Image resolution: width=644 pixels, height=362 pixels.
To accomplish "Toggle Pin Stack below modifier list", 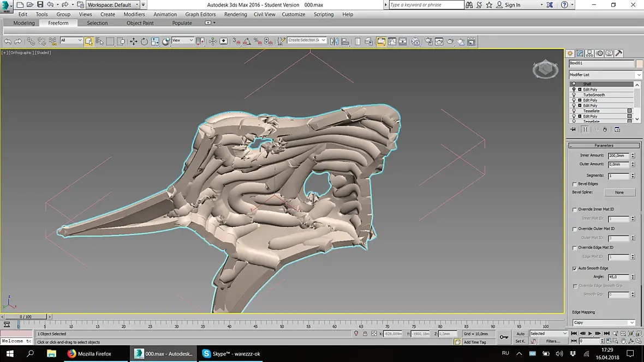I will 573,130.
